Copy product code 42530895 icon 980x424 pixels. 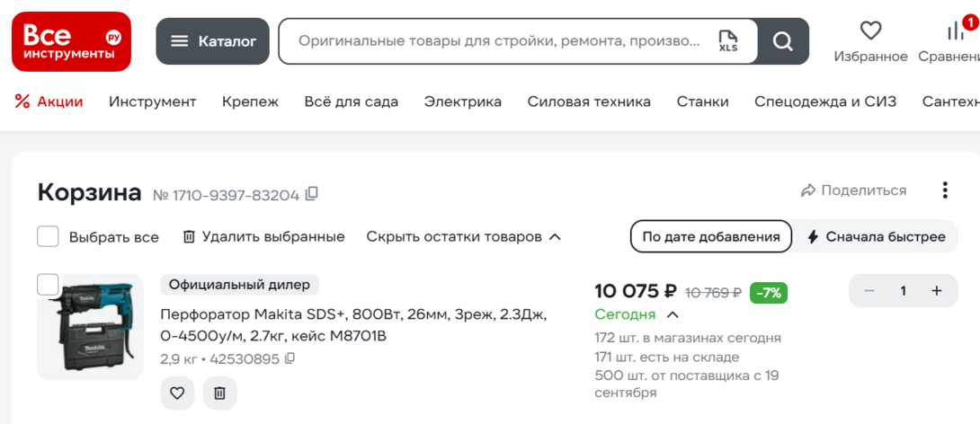[290, 358]
